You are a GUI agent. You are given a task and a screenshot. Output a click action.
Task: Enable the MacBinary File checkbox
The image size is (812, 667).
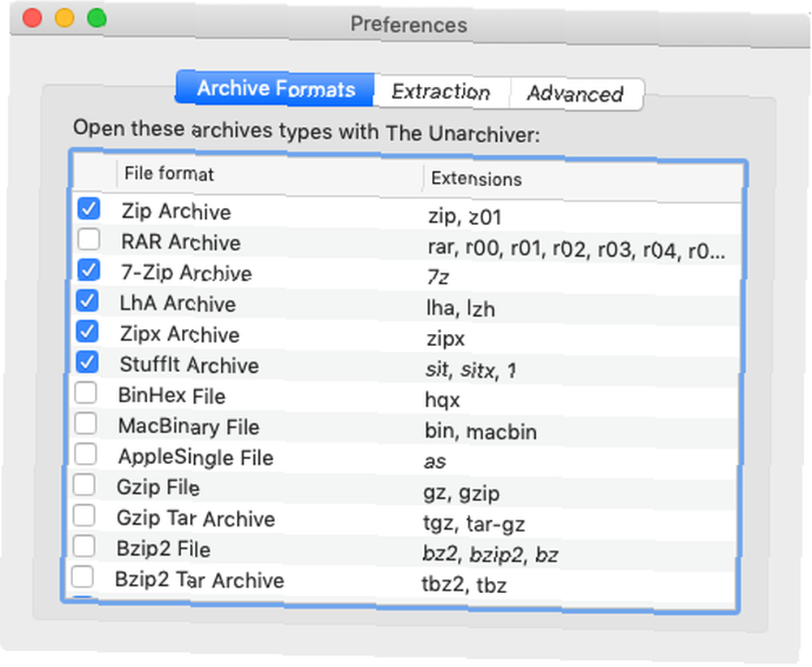85,423
